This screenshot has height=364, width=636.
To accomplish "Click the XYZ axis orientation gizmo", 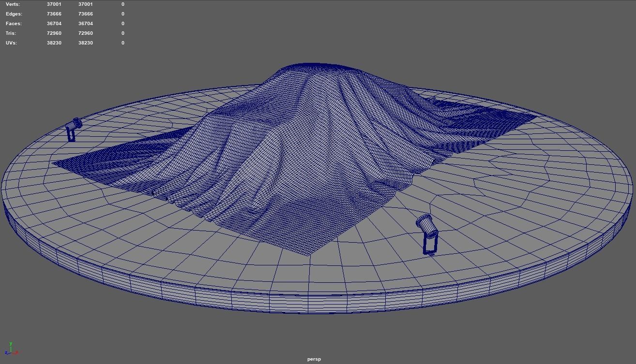I will tap(12, 349).
